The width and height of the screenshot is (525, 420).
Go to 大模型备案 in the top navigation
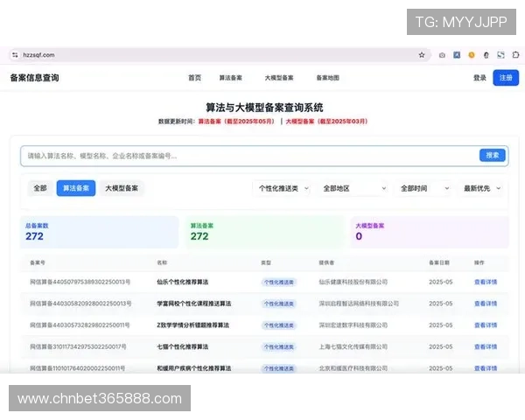click(x=279, y=78)
